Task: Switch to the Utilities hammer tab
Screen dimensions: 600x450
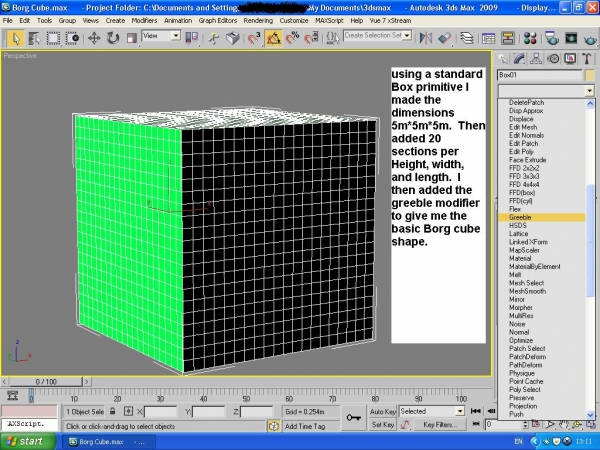Action: pos(587,59)
